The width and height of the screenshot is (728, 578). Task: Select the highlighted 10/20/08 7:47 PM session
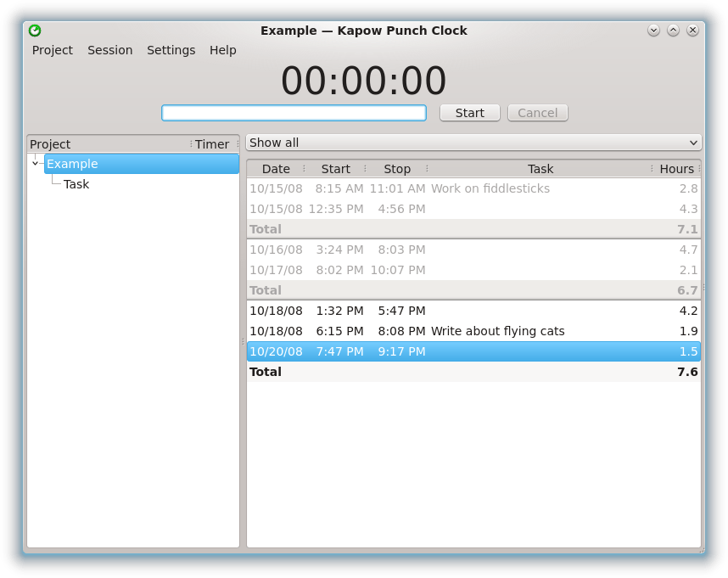point(473,351)
